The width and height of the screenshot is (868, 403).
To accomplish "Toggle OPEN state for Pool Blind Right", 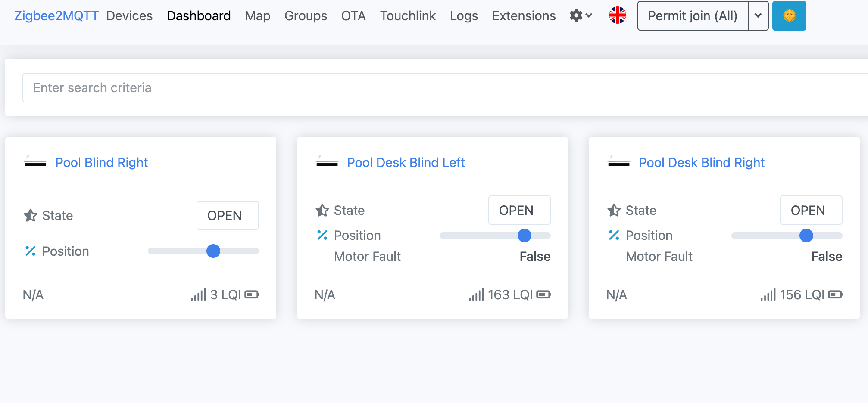I will coord(228,215).
